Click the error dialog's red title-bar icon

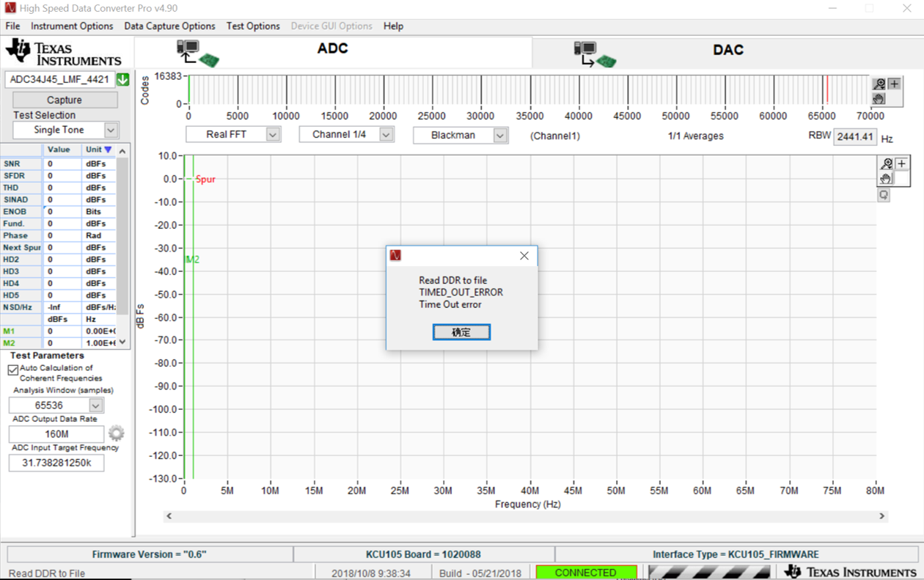[x=396, y=256]
